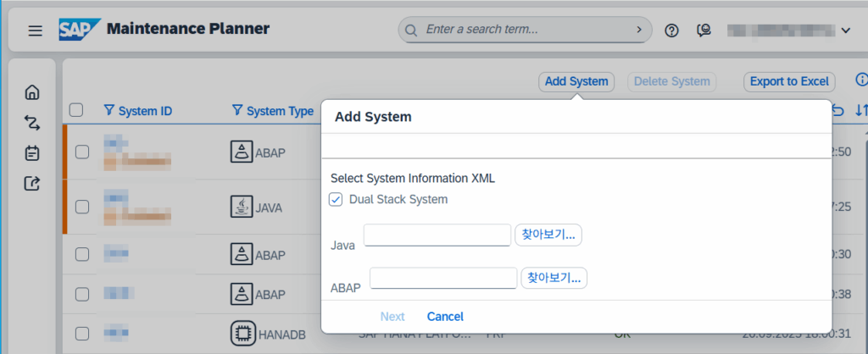Toggle the select-all checkbox in table header
868x354 pixels.
click(x=76, y=110)
